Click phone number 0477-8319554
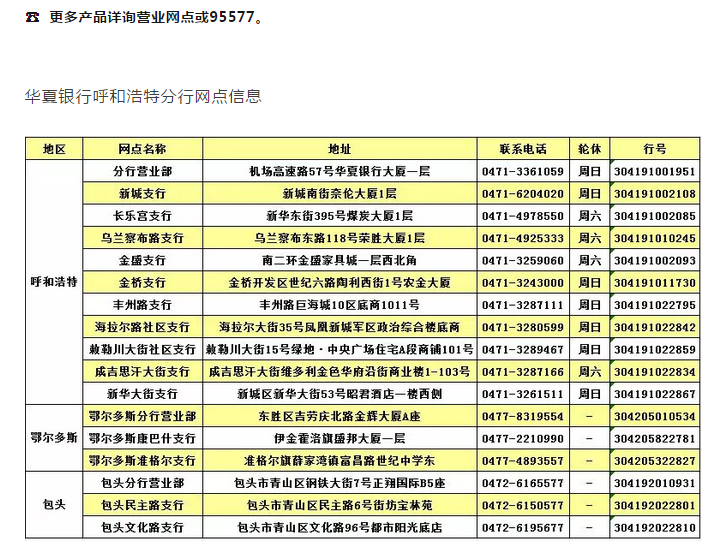This screenshot has height=553, width=726. click(x=523, y=416)
